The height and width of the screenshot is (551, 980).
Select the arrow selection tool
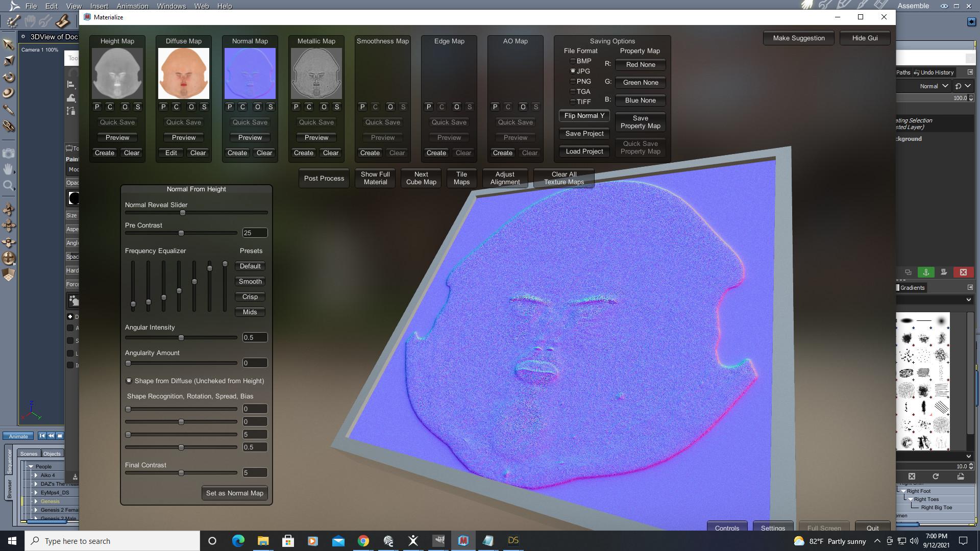8,44
